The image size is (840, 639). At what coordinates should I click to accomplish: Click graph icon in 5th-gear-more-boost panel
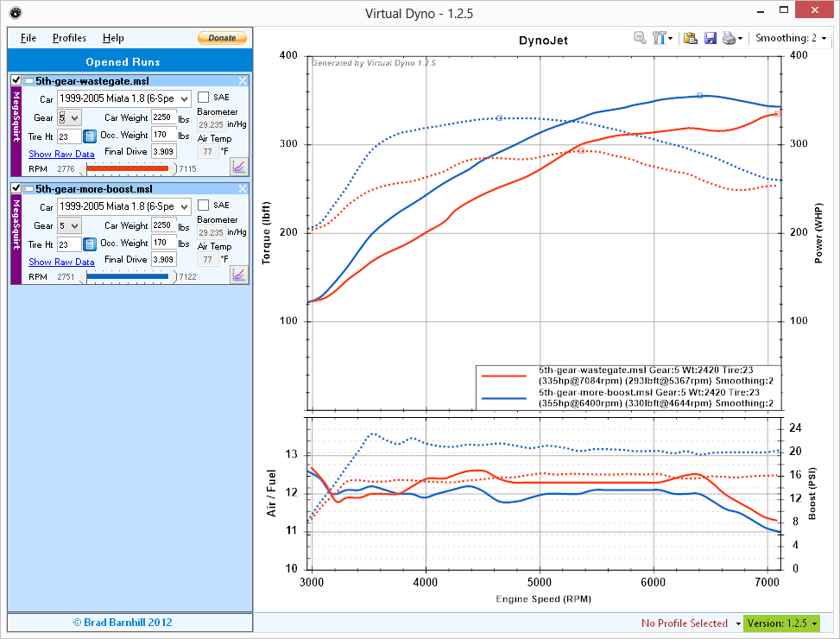239,274
